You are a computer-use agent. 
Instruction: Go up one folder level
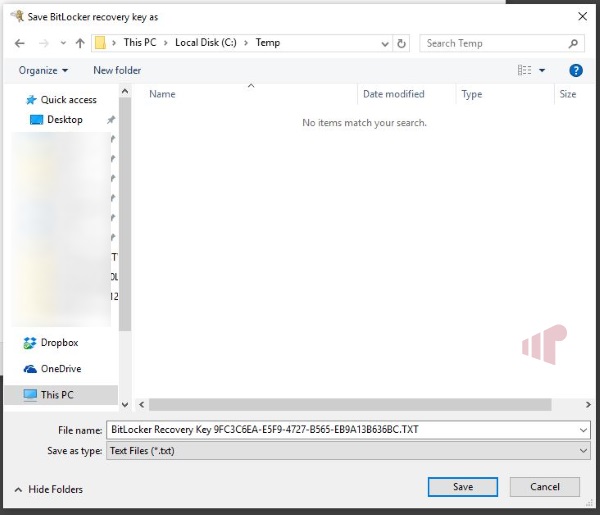[80, 43]
